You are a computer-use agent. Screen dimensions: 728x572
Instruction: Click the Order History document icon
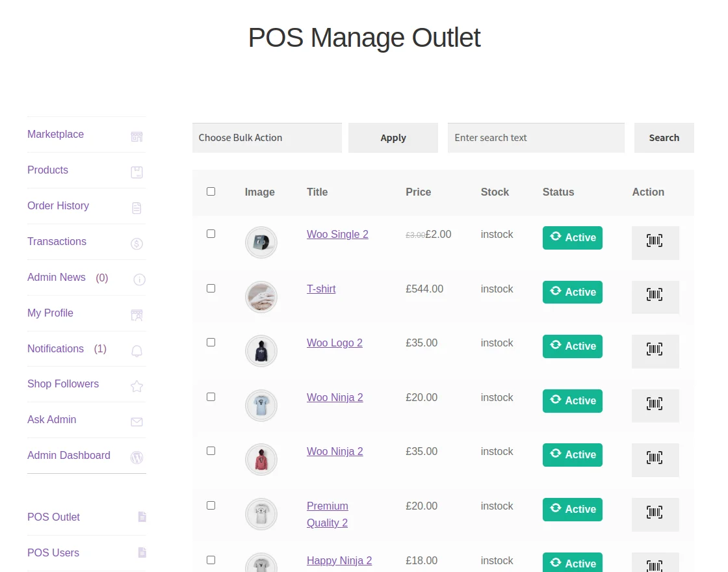point(136,208)
